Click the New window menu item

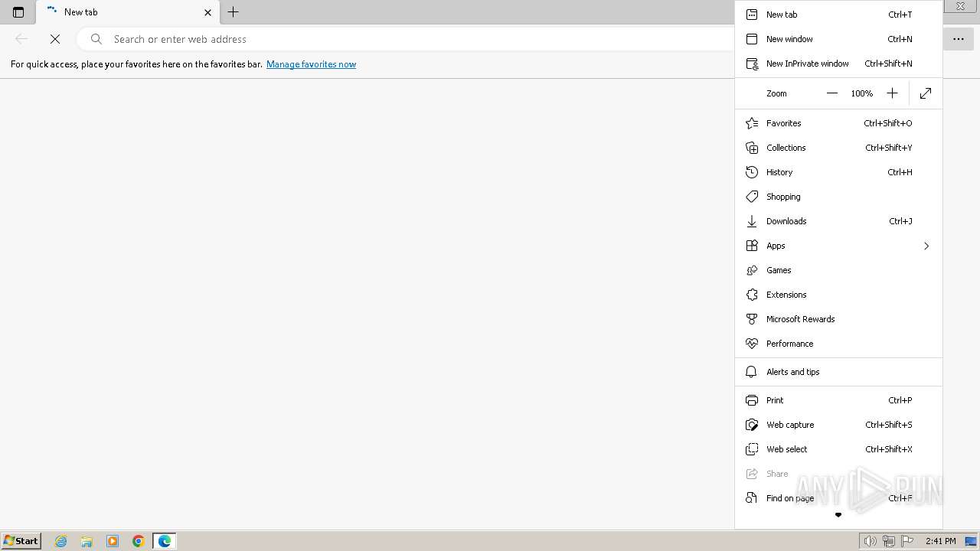[838, 39]
